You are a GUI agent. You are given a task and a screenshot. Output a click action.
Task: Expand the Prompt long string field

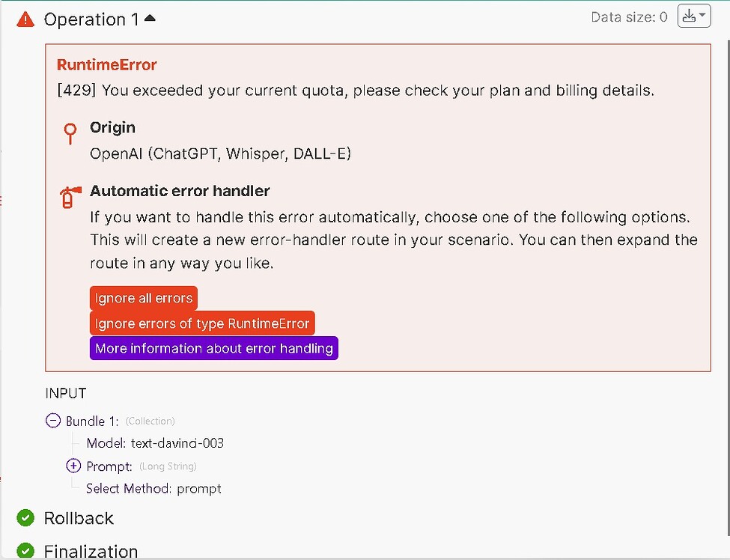[73, 466]
